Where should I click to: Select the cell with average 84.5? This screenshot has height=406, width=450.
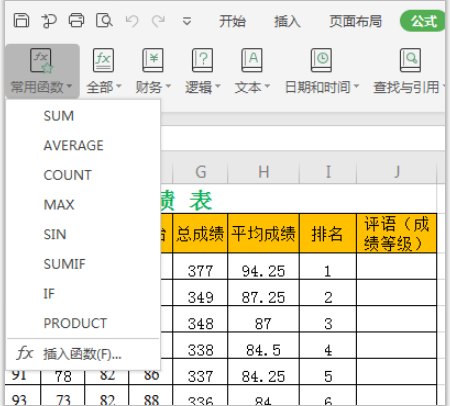pyautogui.click(x=264, y=345)
